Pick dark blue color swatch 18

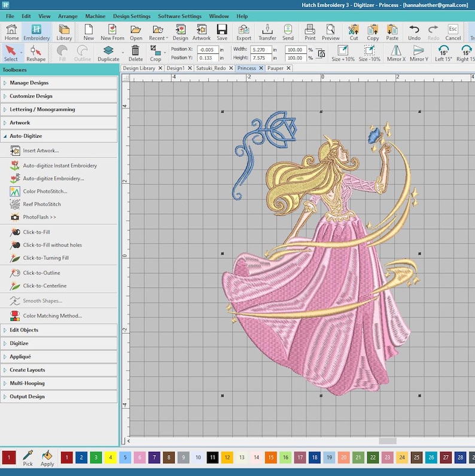(x=315, y=457)
